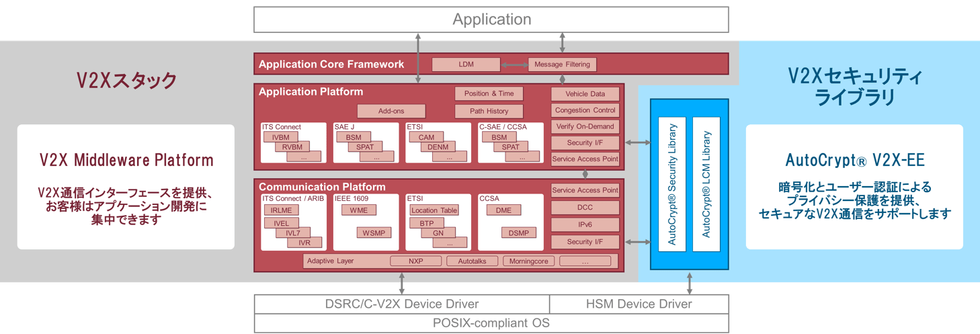Select the Congestion Control block

(x=585, y=110)
